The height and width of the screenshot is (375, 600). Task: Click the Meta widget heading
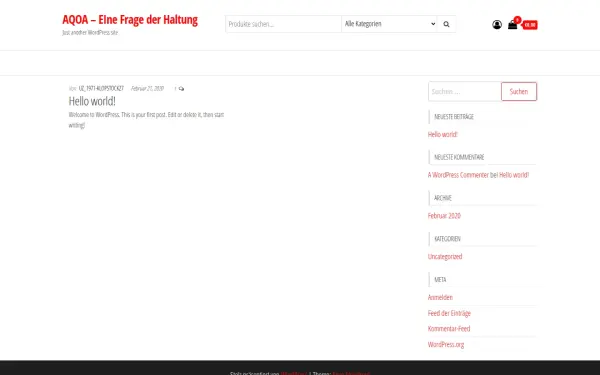pyautogui.click(x=440, y=280)
